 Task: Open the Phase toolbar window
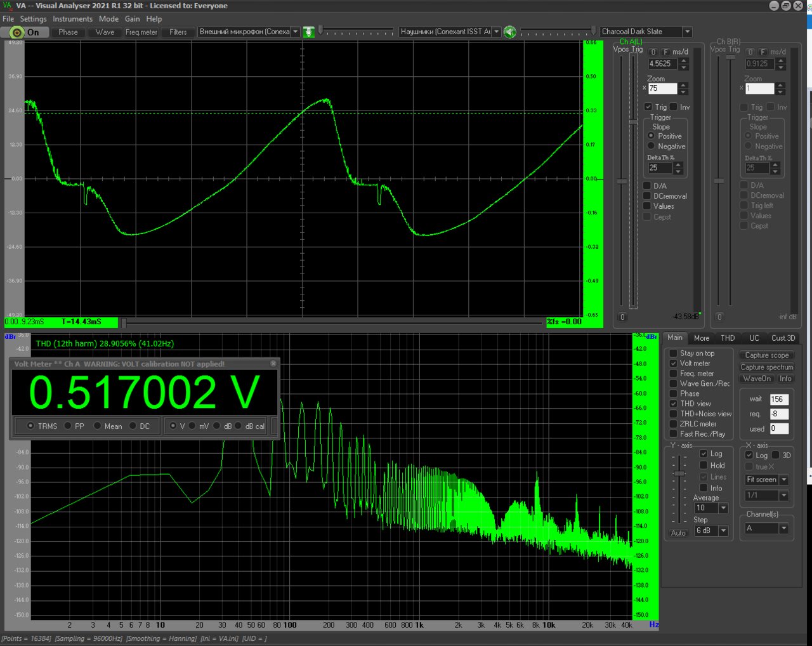point(68,32)
